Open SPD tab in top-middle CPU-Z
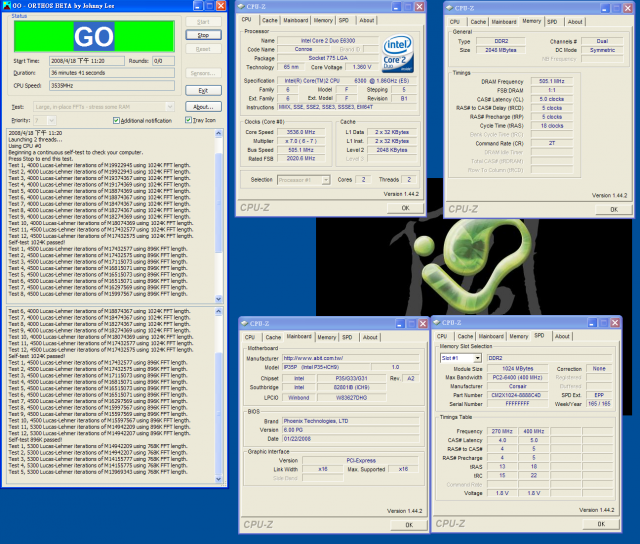Viewport: 640px width, 544px height. 344,20
